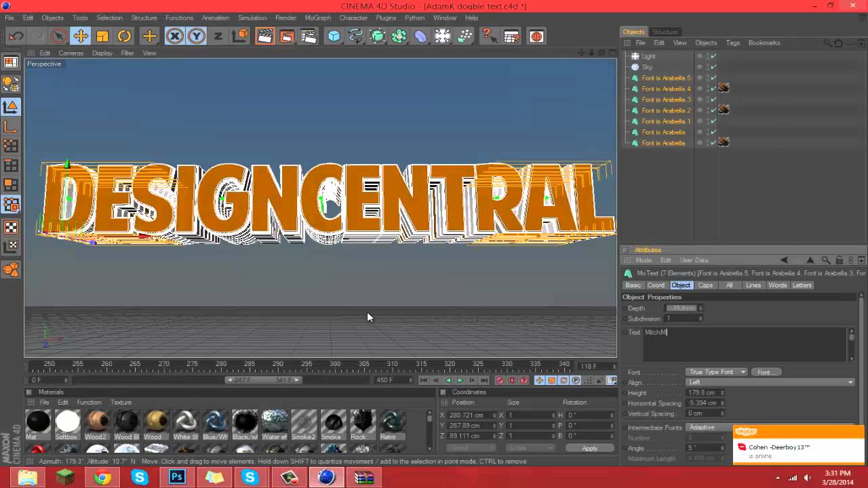
Task: Click the Undo arrow in the toolbar
Action: [16, 36]
